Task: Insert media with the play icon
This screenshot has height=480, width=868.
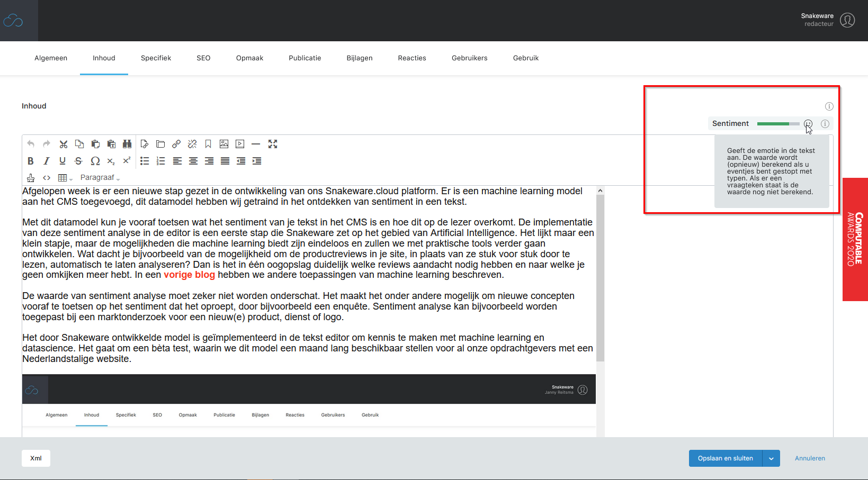Action: [240, 144]
